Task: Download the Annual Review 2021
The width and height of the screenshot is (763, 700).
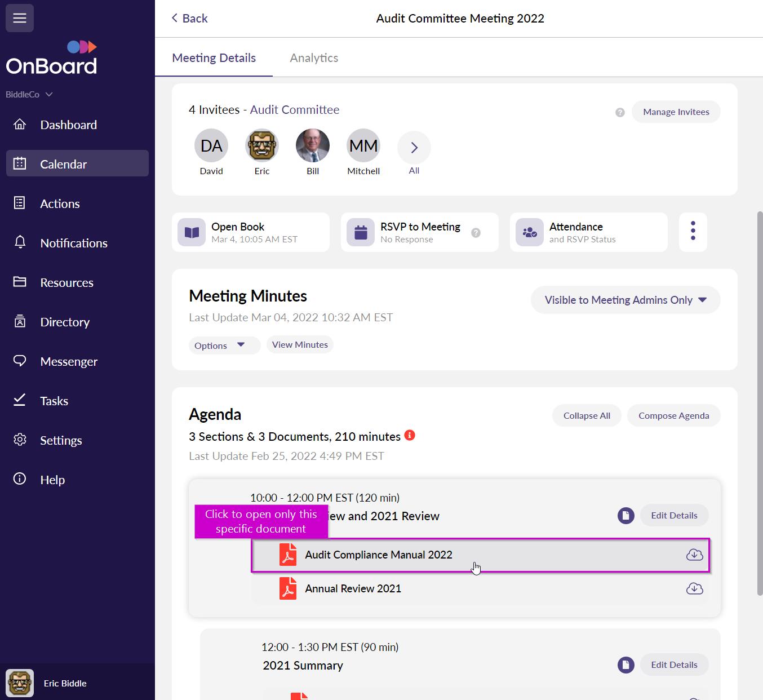Action: (694, 588)
